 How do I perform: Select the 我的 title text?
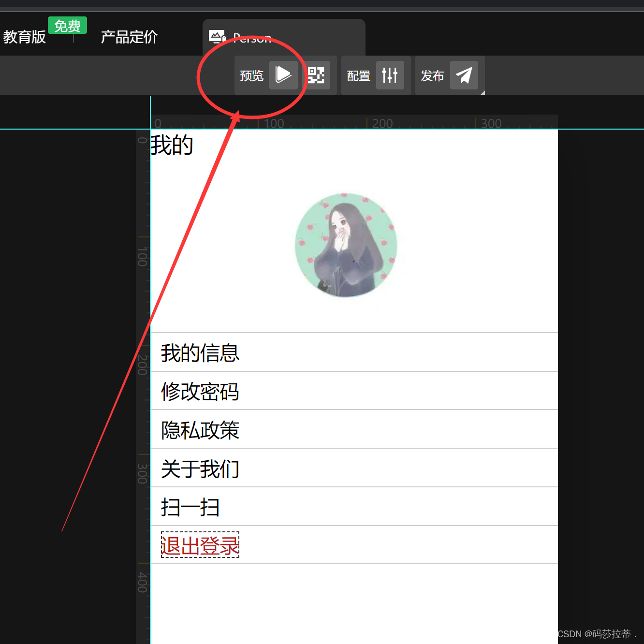(x=172, y=145)
